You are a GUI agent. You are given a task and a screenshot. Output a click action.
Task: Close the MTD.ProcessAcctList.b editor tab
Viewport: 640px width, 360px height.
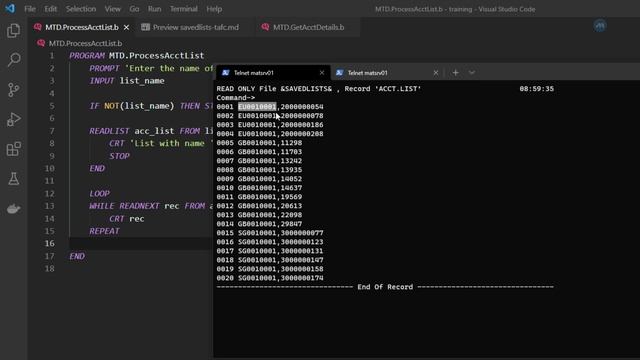coord(127,27)
